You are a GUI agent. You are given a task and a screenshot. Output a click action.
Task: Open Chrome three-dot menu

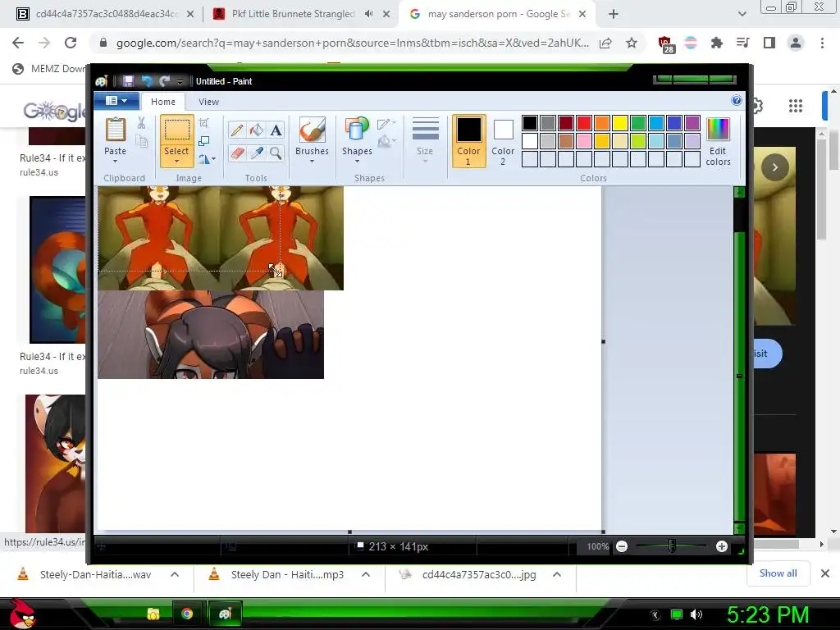click(822, 43)
